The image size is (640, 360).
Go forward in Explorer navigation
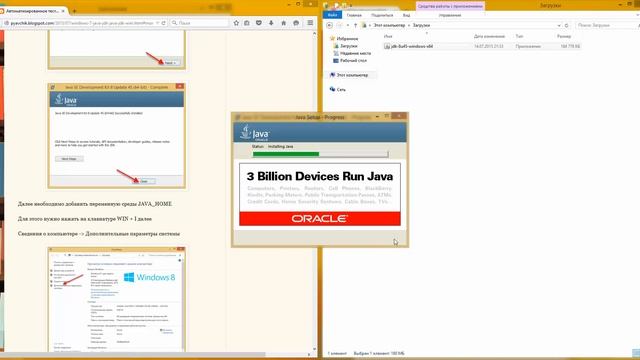(x=339, y=25)
